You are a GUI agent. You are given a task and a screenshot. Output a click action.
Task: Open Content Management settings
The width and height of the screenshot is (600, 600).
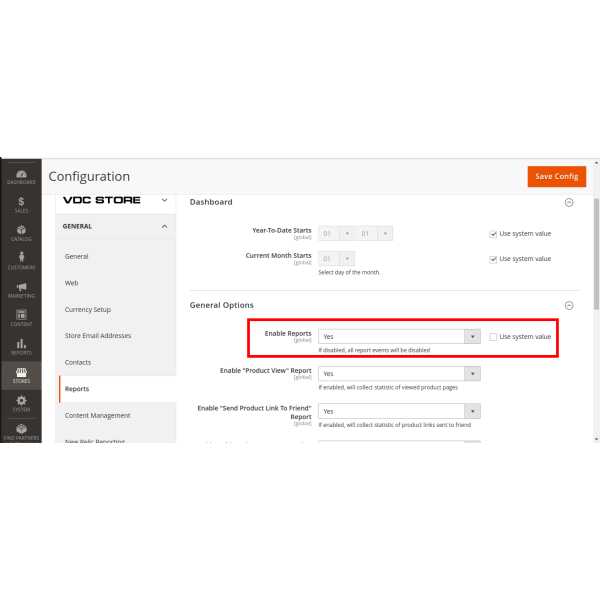click(97, 415)
